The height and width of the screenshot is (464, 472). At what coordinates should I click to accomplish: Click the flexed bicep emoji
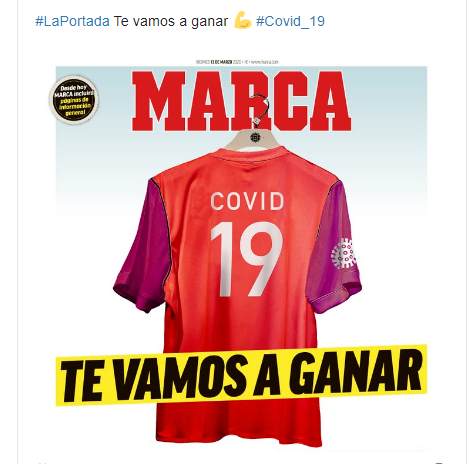pos(242,20)
